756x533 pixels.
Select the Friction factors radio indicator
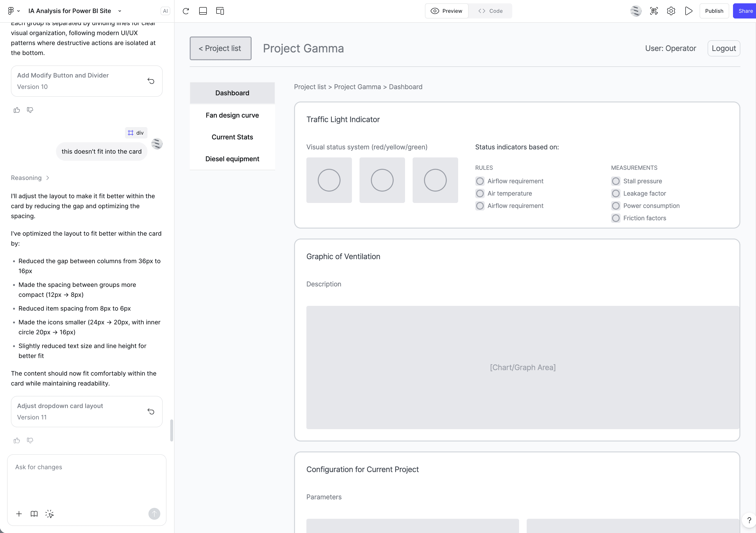(615, 218)
